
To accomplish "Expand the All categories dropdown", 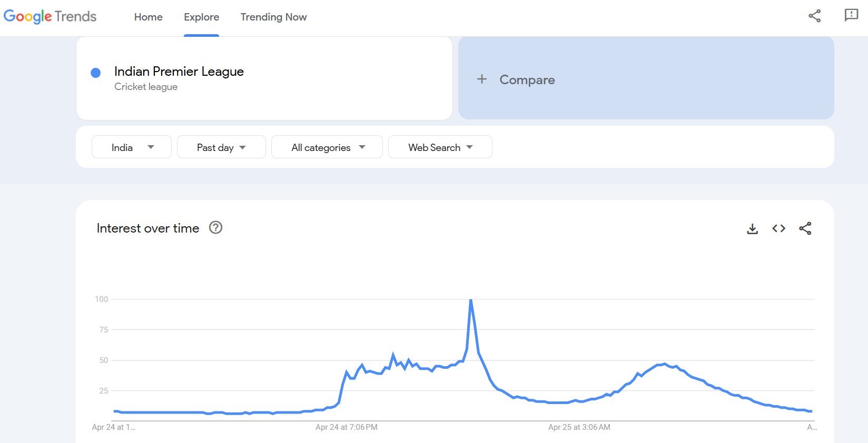I will [x=327, y=147].
